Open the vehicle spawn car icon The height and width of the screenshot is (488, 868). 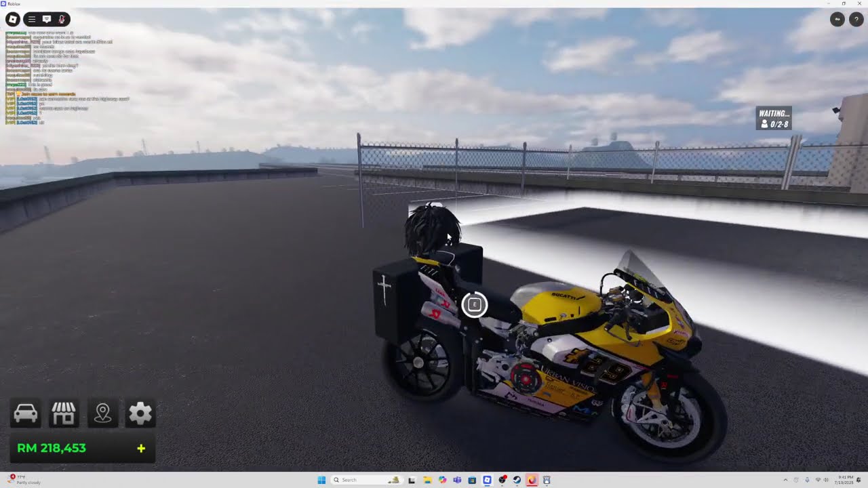coord(26,413)
